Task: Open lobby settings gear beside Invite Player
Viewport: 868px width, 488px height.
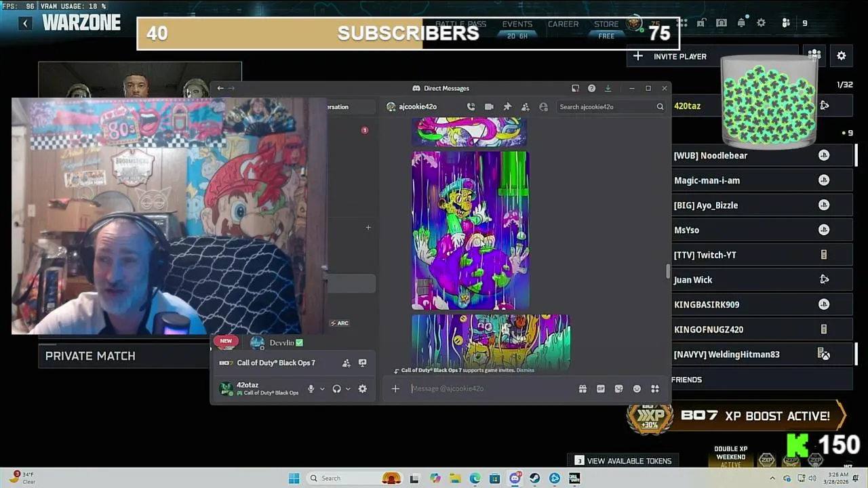Action: click(x=841, y=56)
